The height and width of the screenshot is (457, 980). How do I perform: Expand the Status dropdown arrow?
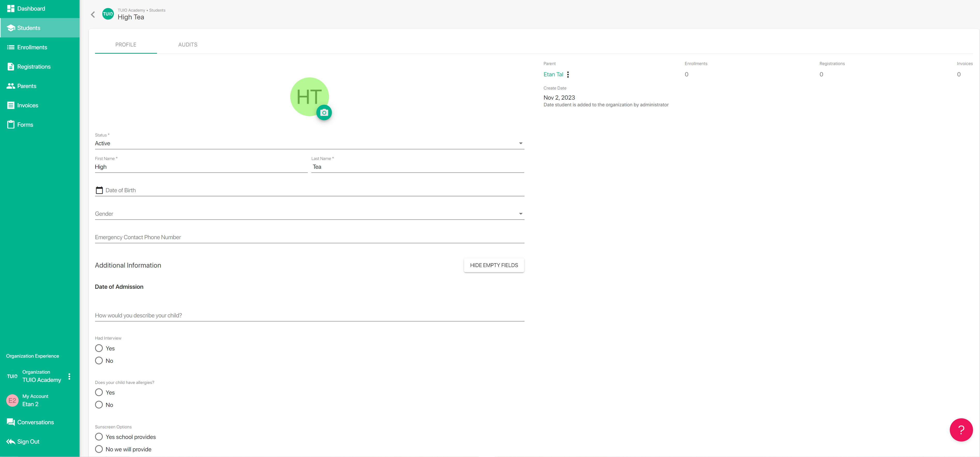pos(520,143)
